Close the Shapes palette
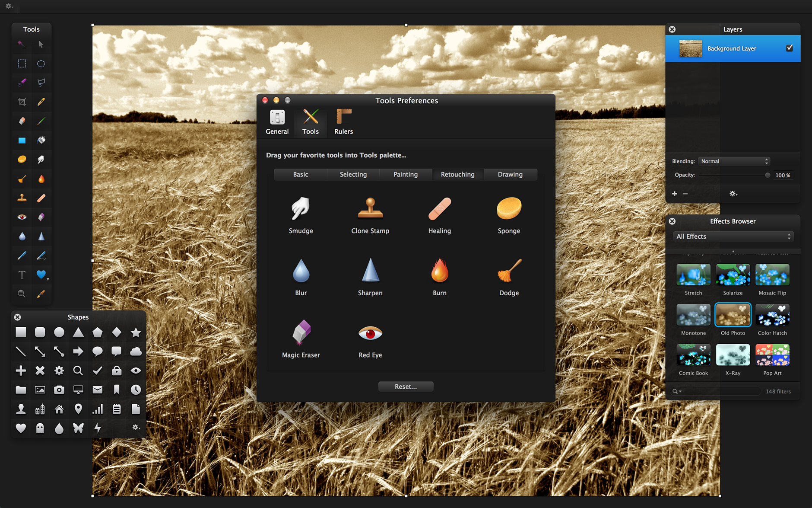This screenshot has height=508, width=812. point(18,317)
